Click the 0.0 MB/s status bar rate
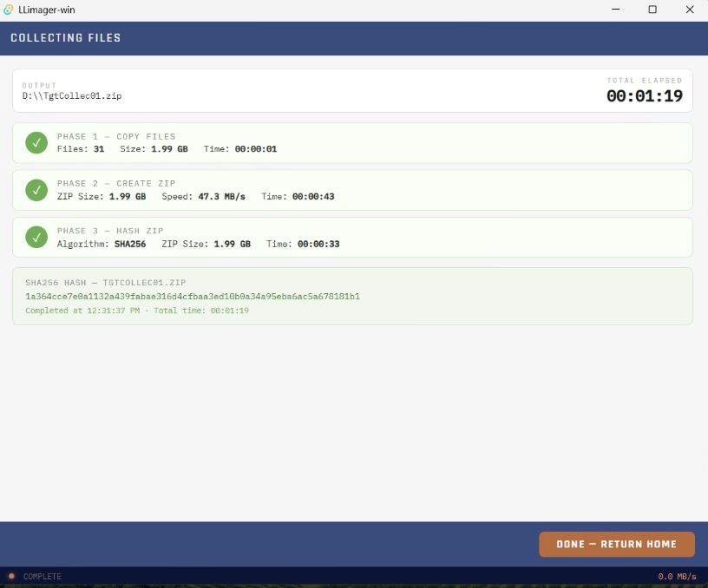708x588 pixels. coord(677,576)
